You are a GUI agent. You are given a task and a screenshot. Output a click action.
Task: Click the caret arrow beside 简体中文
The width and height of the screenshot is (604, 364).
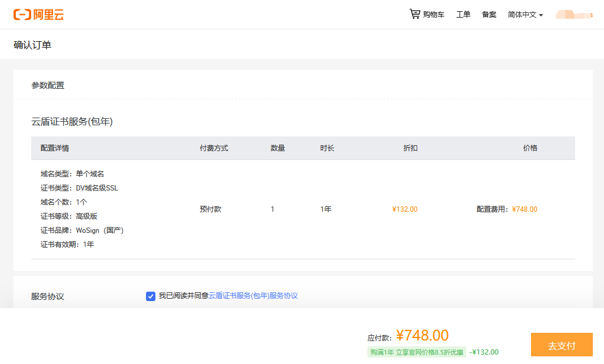pos(541,15)
